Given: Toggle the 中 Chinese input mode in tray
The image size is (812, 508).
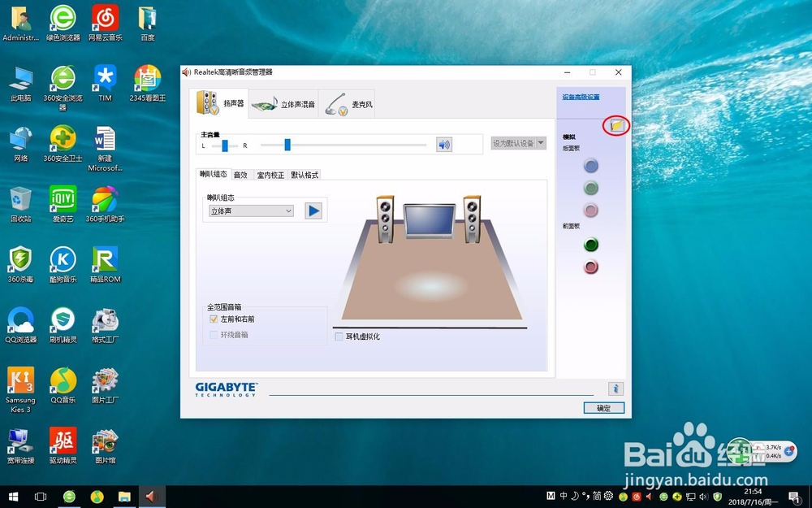Looking at the screenshot, I should point(564,496).
